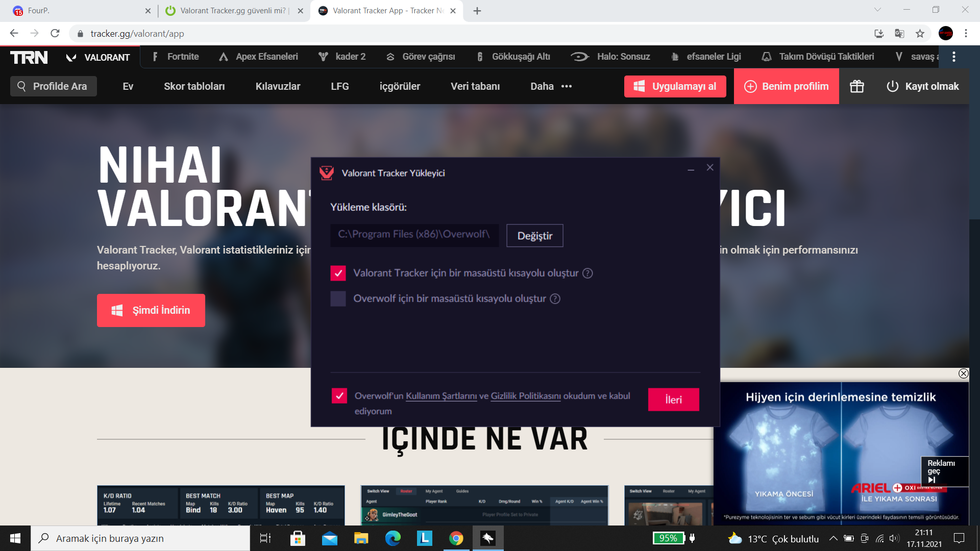Open the TRN logo home link

[x=29, y=57]
